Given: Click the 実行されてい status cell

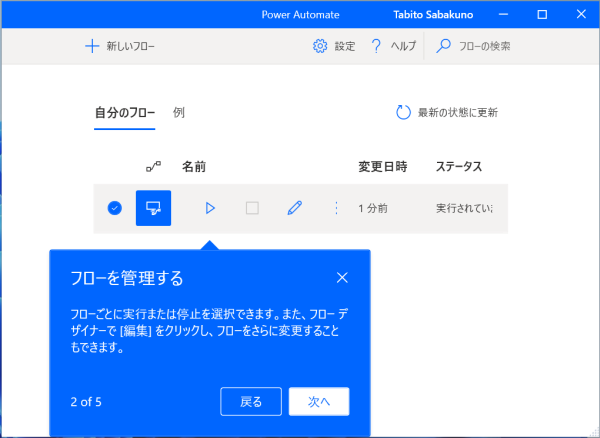Looking at the screenshot, I should [x=465, y=208].
